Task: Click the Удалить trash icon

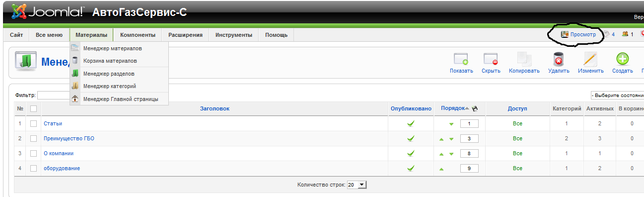Action: (x=559, y=59)
